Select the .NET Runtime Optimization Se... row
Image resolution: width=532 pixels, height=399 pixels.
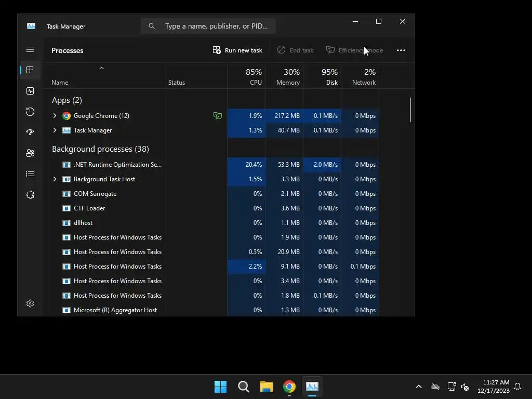[215, 165]
